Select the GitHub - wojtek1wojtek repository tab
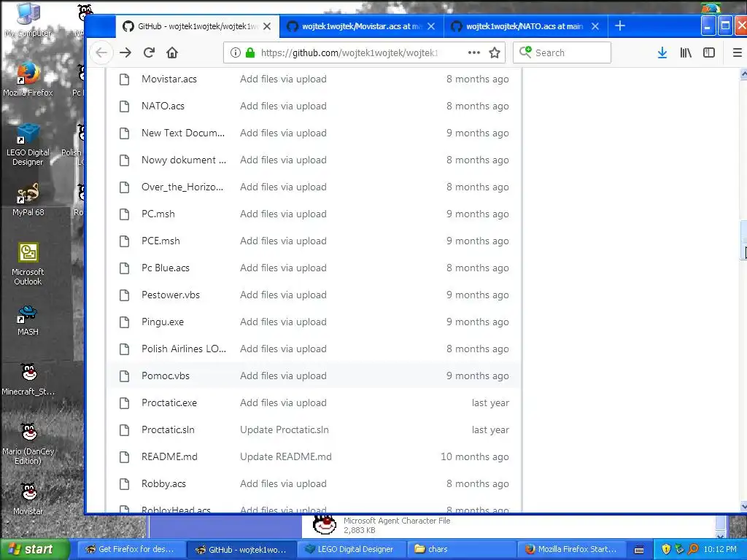 coord(197,26)
